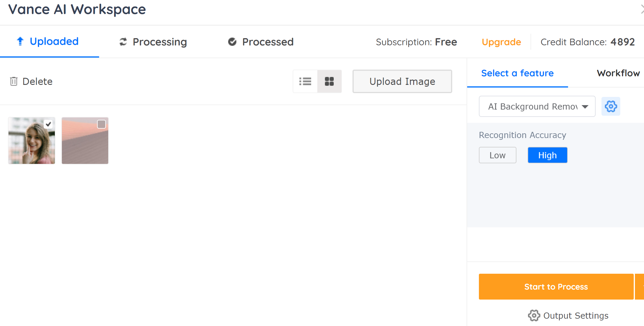Click the Start to Process button
This screenshot has width=644, height=326.
click(556, 287)
